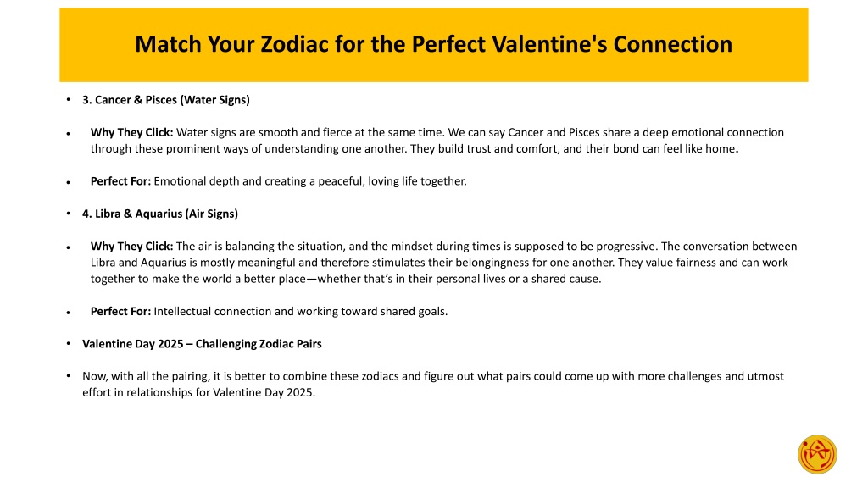Select the paragraph starting 'Now, with all the pairing'
The image size is (868, 488).
click(x=433, y=385)
